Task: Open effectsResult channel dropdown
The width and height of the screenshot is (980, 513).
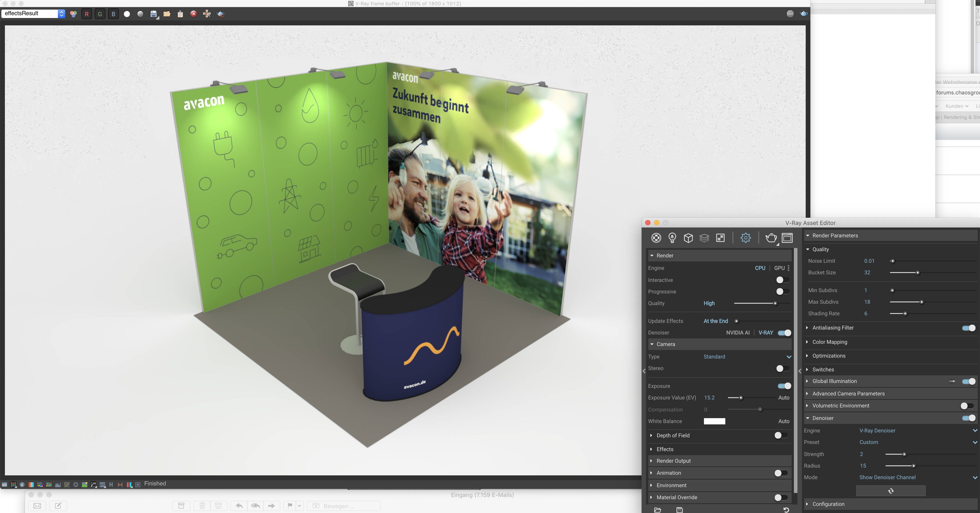Action: tap(33, 13)
